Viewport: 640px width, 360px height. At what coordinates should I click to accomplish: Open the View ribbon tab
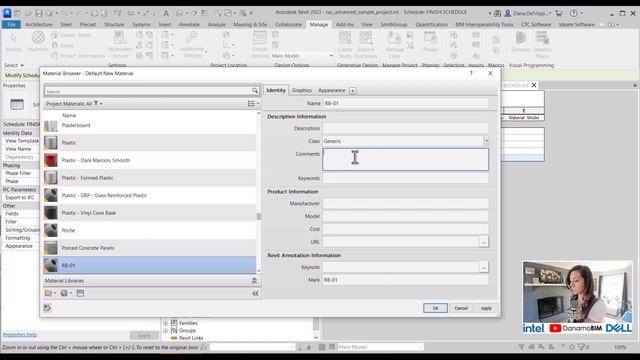(x=367, y=24)
